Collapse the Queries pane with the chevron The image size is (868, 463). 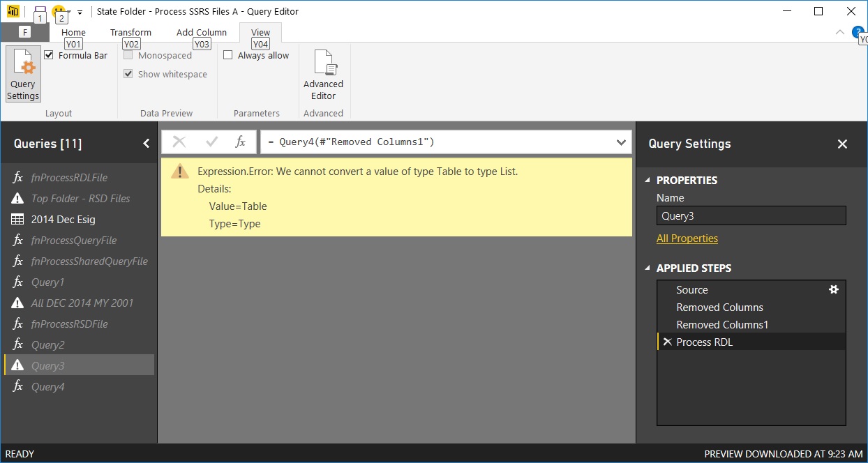(x=147, y=144)
